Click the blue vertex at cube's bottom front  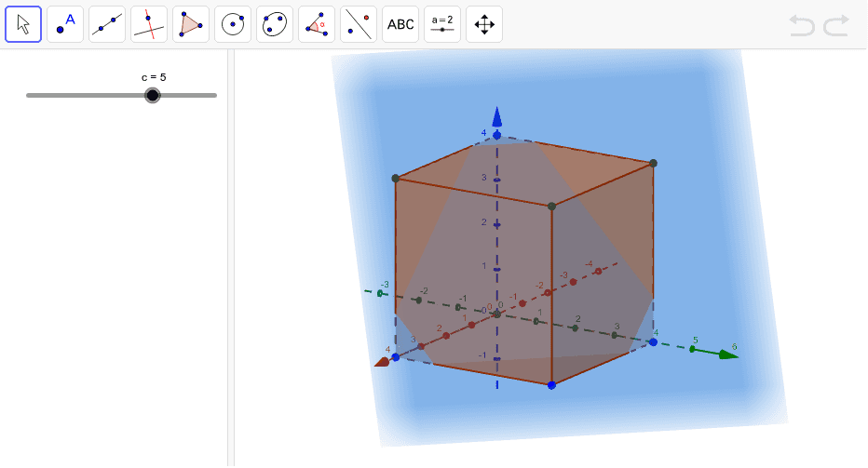coord(551,384)
